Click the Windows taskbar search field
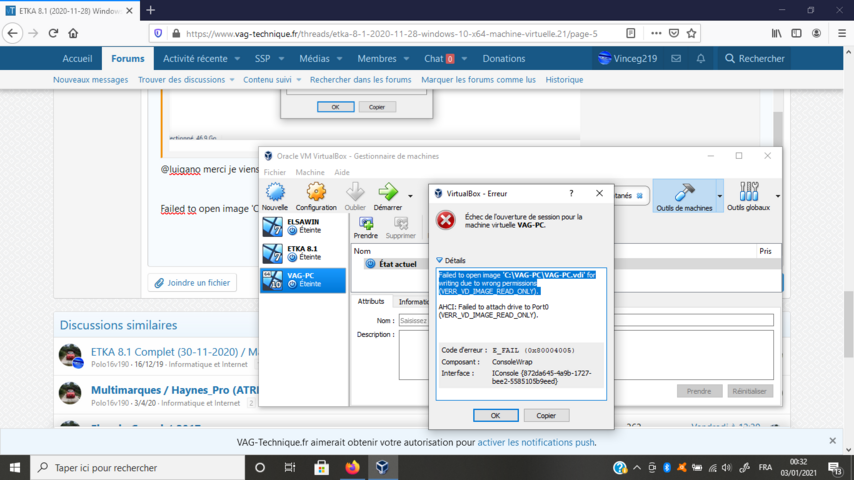The width and height of the screenshot is (854, 480). coord(140,467)
